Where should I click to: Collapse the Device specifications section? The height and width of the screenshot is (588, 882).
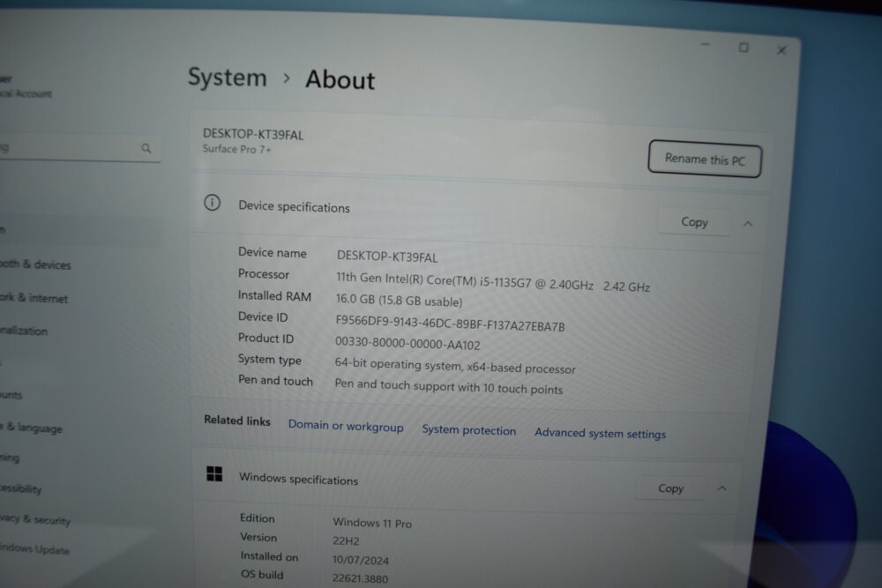tap(748, 224)
